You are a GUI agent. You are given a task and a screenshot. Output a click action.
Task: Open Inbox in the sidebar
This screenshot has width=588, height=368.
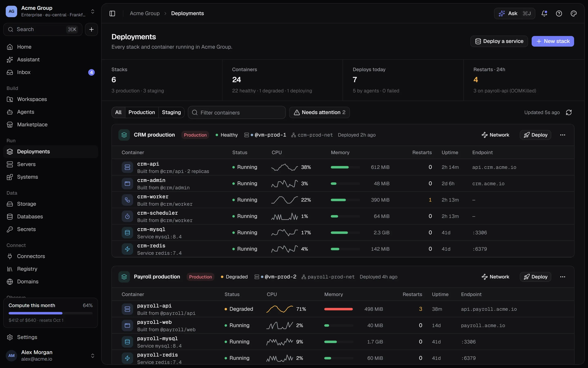(51, 72)
